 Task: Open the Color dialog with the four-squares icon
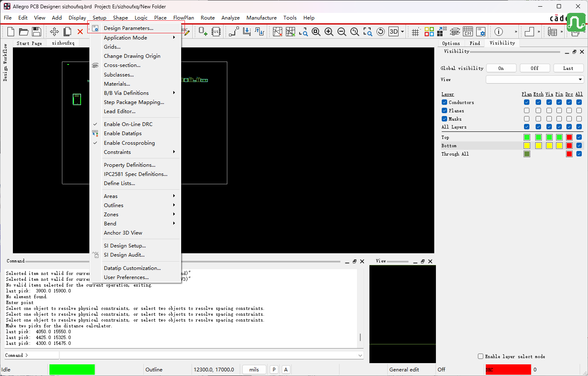click(429, 32)
